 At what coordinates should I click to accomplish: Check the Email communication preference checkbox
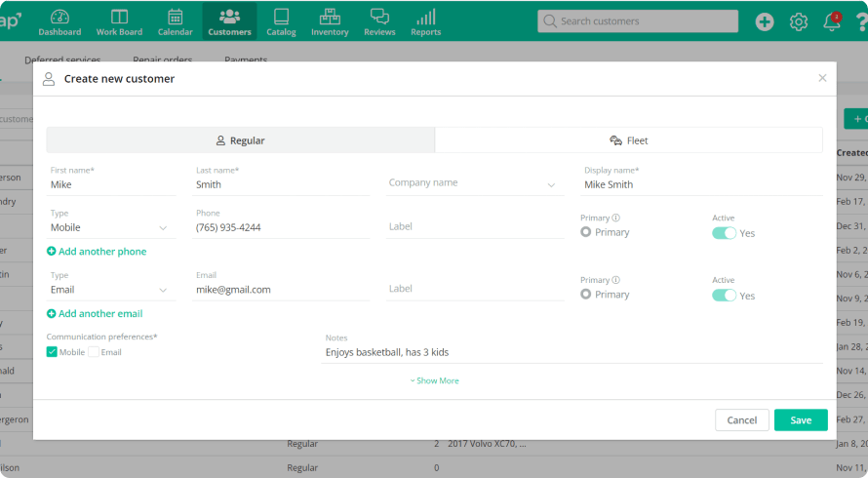pyautogui.click(x=94, y=352)
